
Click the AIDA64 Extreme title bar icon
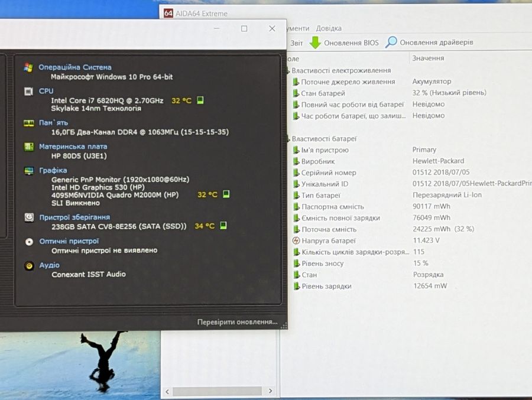[168, 13]
